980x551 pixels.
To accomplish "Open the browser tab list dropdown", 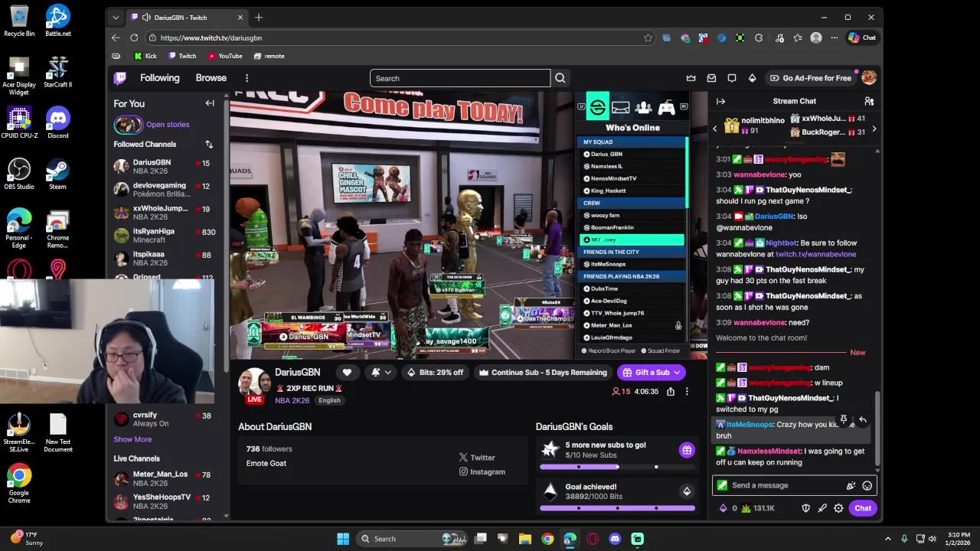I will pyautogui.click(x=115, y=17).
